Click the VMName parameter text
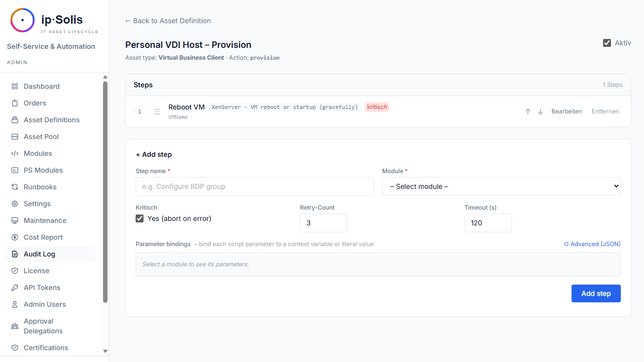The image size is (644, 362). [x=178, y=117]
